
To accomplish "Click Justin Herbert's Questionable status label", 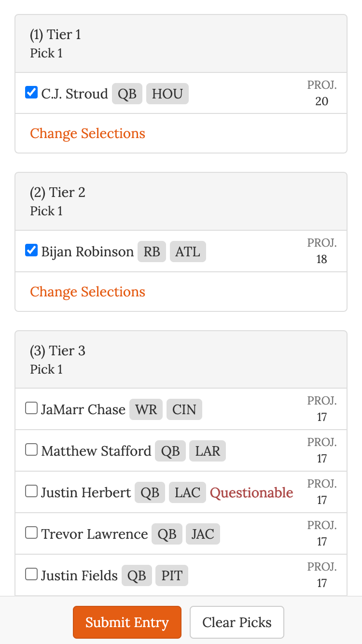I will pos(251,493).
